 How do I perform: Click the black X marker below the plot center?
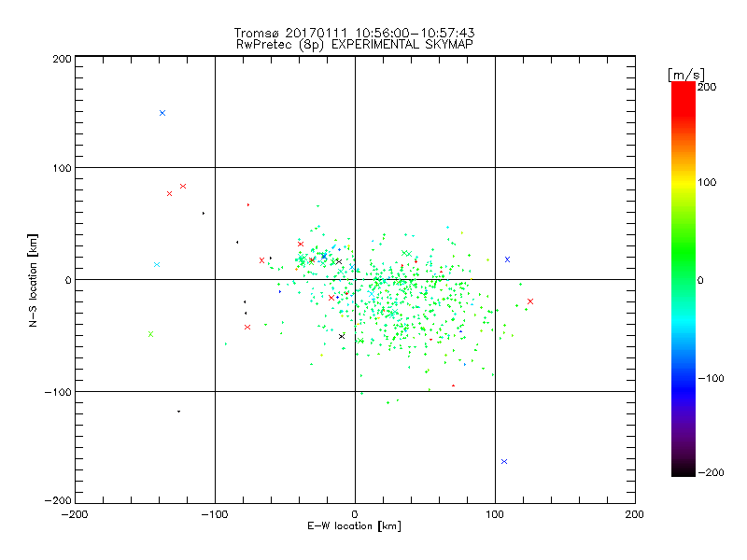[x=342, y=337]
